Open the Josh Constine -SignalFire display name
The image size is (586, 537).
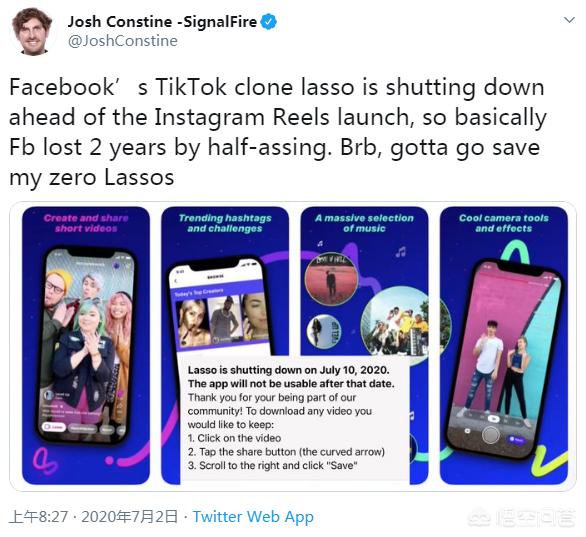(x=162, y=22)
